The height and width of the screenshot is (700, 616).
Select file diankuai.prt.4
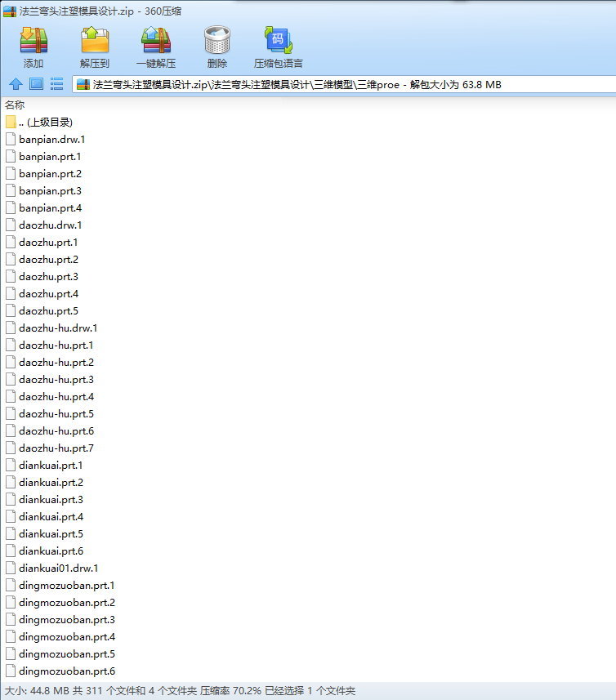click(44, 516)
